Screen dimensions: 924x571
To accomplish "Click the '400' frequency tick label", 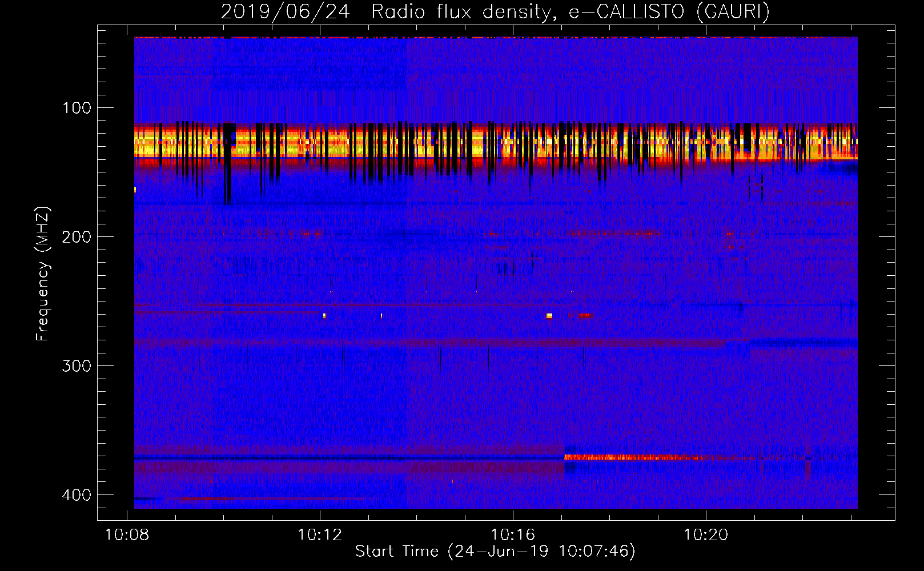I will (77, 495).
